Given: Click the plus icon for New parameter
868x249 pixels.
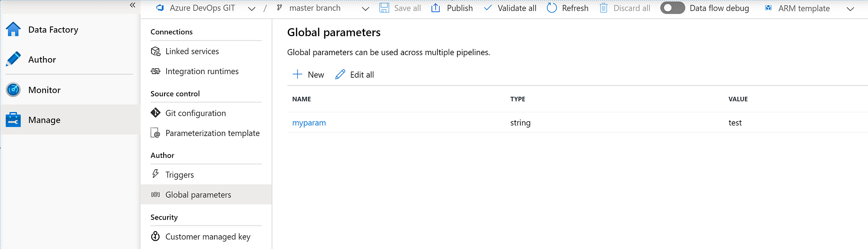Looking at the screenshot, I should click(x=297, y=74).
